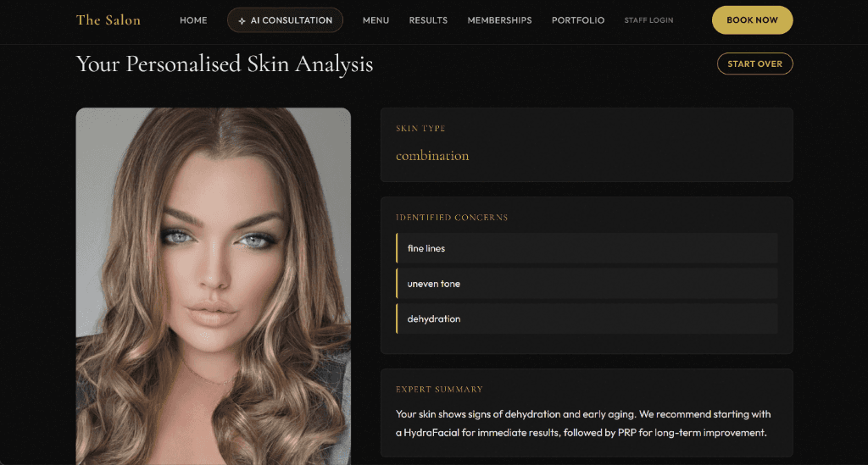Screen dimensions: 868x465
Task: Select the fine lines concern
Action: pyautogui.click(x=587, y=248)
